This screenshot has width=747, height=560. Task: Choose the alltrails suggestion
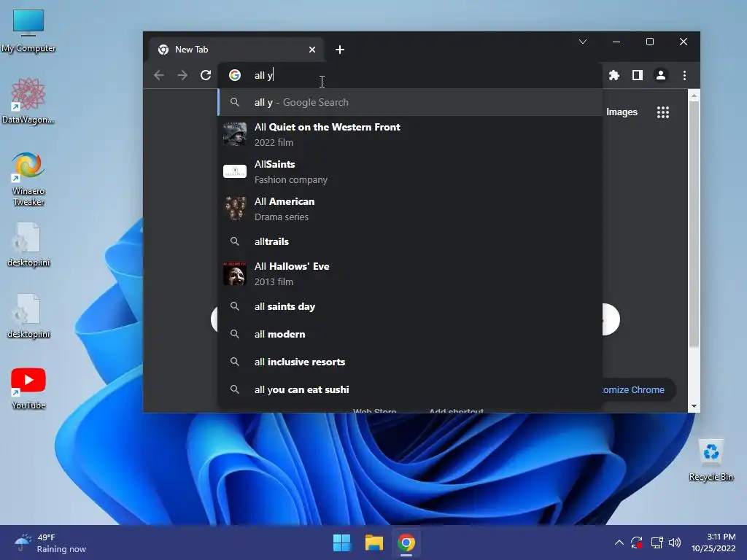tap(410, 241)
